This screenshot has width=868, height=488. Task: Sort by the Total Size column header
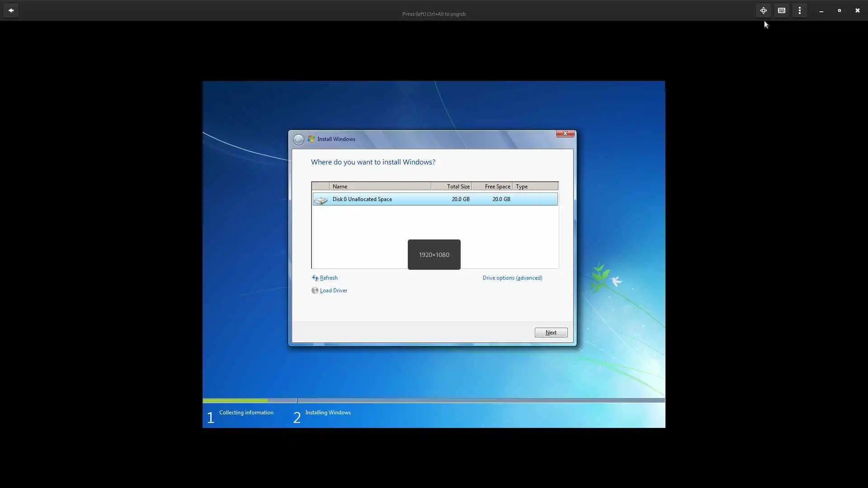pyautogui.click(x=451, y=187)
